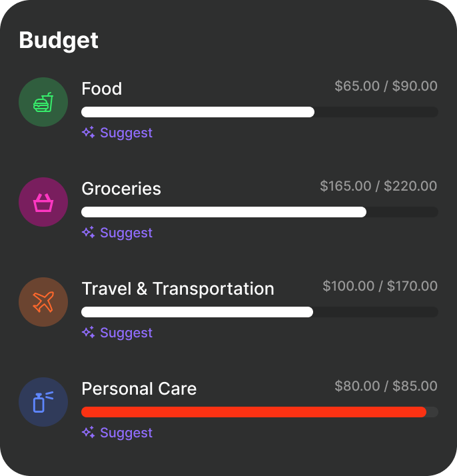Select the Travel & Transportation label

point(178,289)
